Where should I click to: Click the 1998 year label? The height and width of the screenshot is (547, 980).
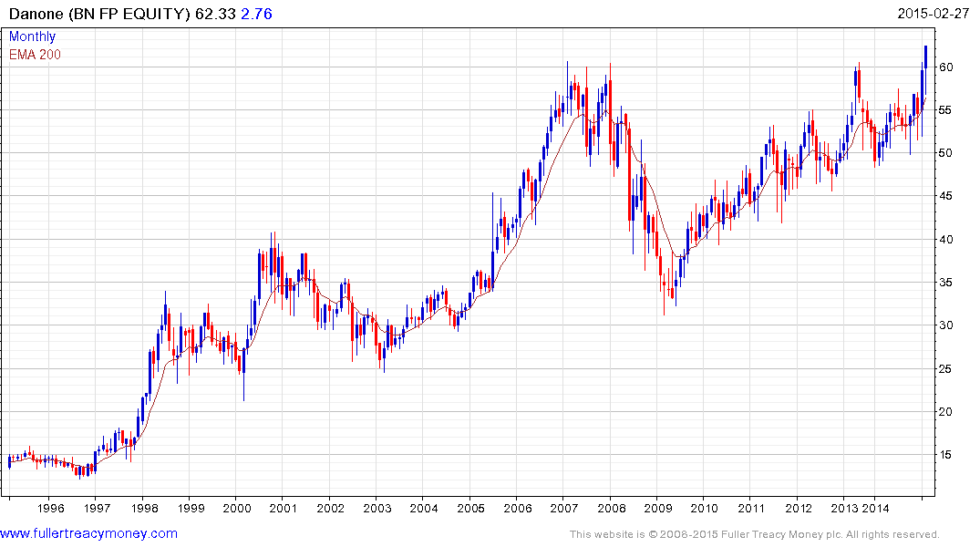[x=144, y=508]
